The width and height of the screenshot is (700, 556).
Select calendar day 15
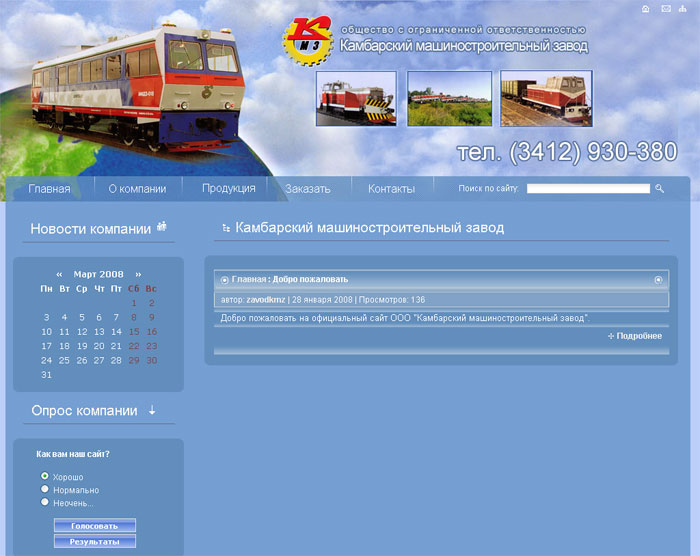click(134, 332)
